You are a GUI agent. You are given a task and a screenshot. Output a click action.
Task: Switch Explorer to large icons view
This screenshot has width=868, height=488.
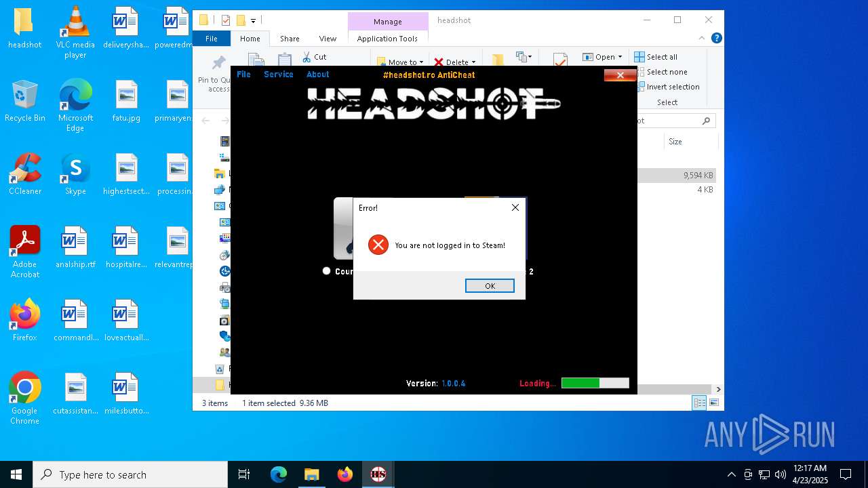[713, 403]
